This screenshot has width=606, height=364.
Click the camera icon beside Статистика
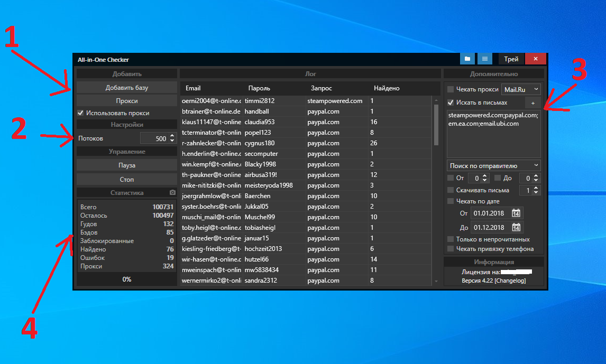[172, 192]
